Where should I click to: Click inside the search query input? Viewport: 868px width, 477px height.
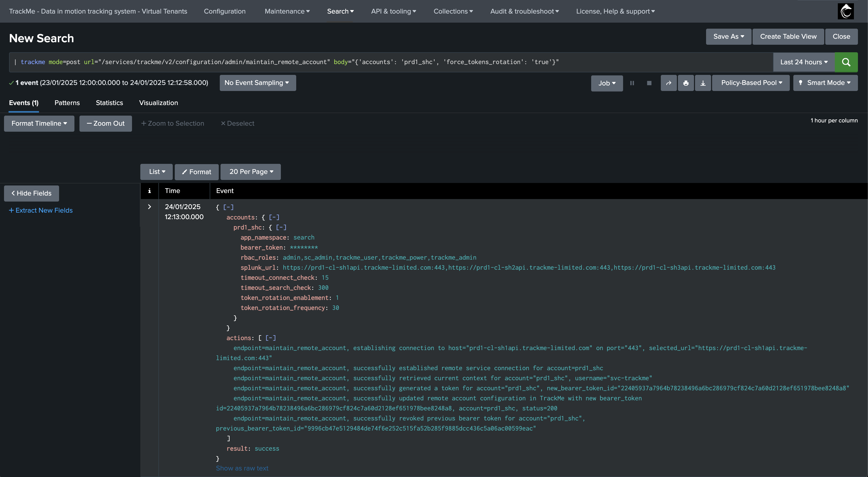391,62
